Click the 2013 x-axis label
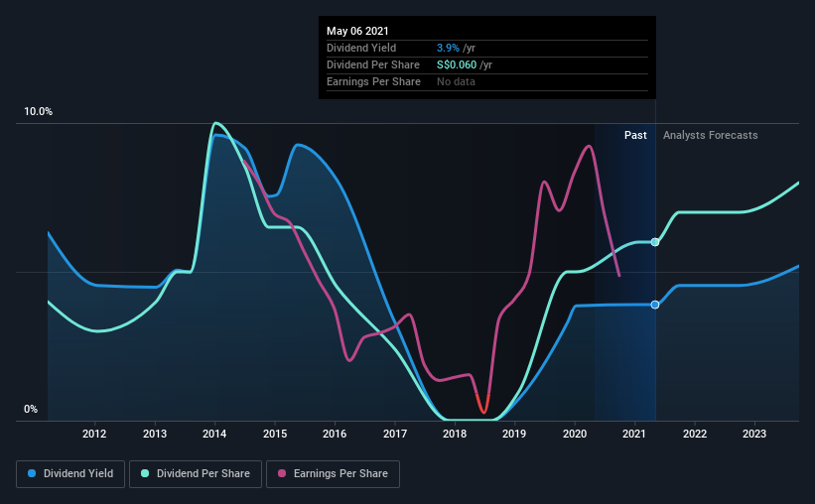This screenshot has width=815, height=504. [155, 434]
